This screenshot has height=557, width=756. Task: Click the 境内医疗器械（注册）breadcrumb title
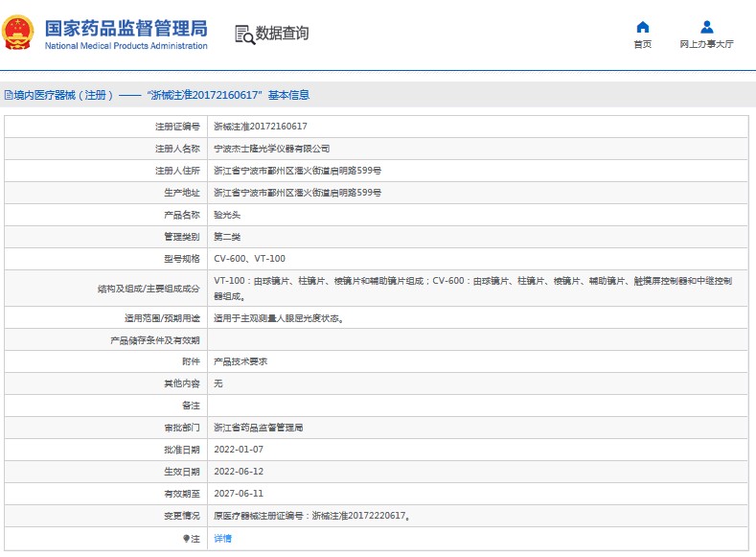click(x=64, y=95)
